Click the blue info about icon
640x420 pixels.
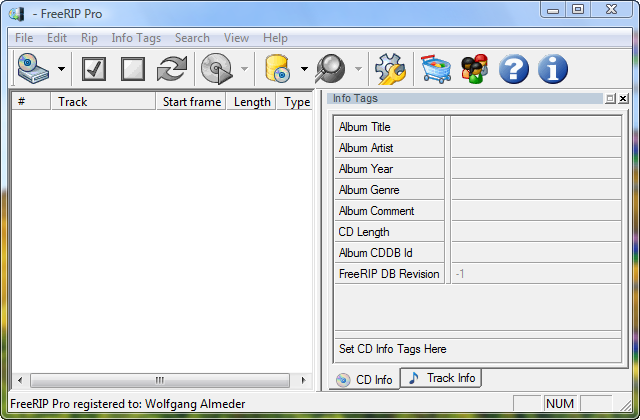click(553, 69)
